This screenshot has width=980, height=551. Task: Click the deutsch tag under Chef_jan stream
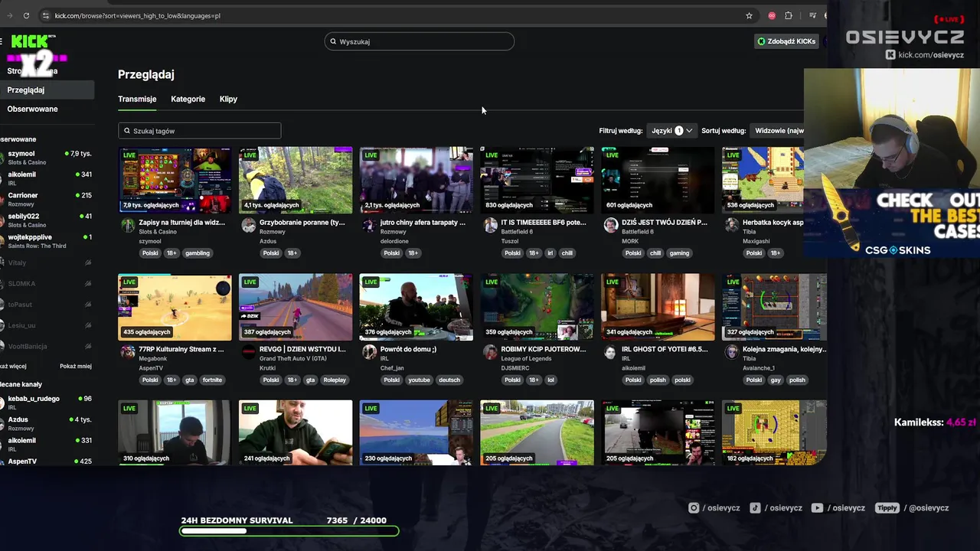449,380
